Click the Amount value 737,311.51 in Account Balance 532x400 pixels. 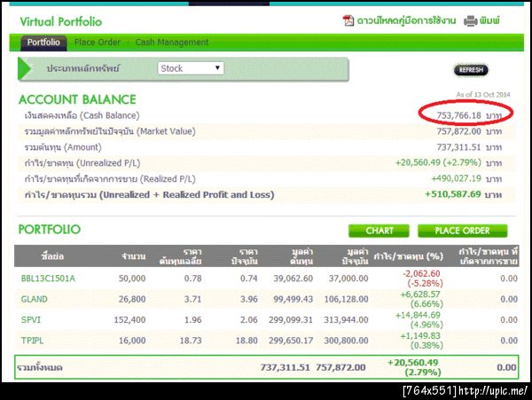click(458, 147)
